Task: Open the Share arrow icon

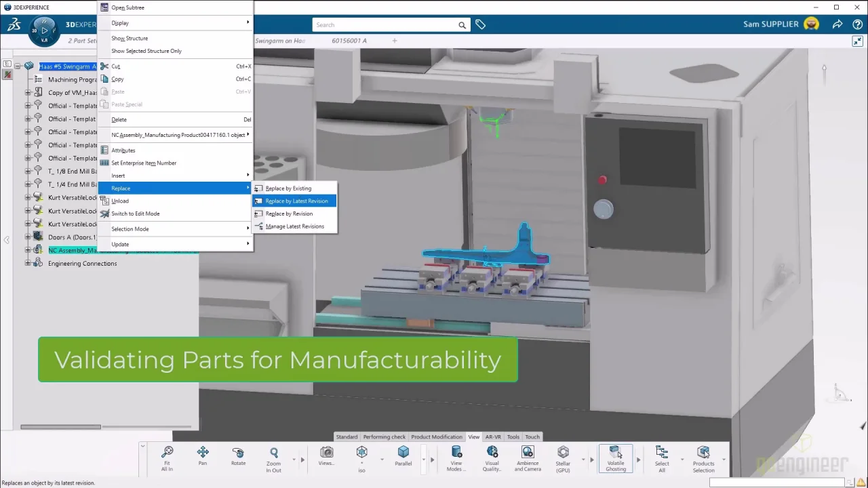Action: [837, 24]
